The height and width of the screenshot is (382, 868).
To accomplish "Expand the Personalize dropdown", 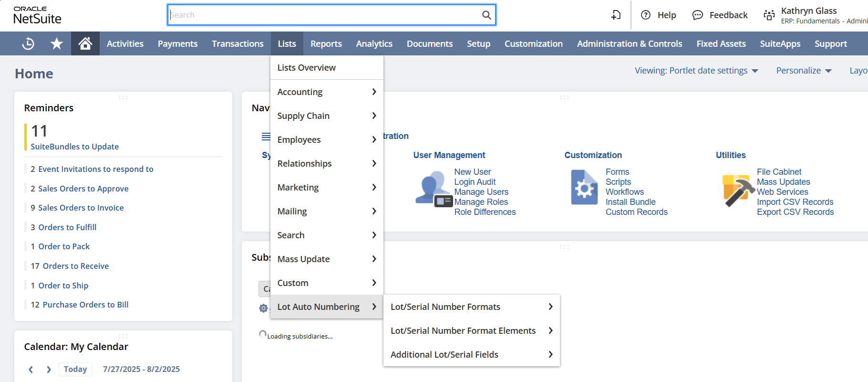I will [x=804, y=71].
